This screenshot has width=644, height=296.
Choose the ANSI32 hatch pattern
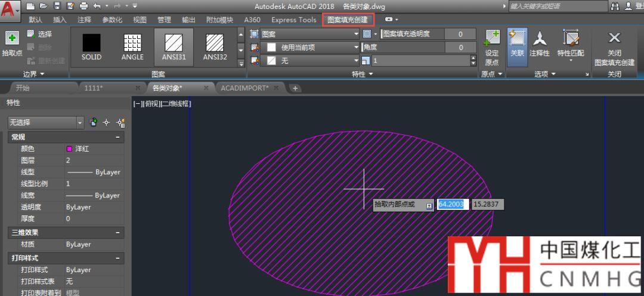215,43
